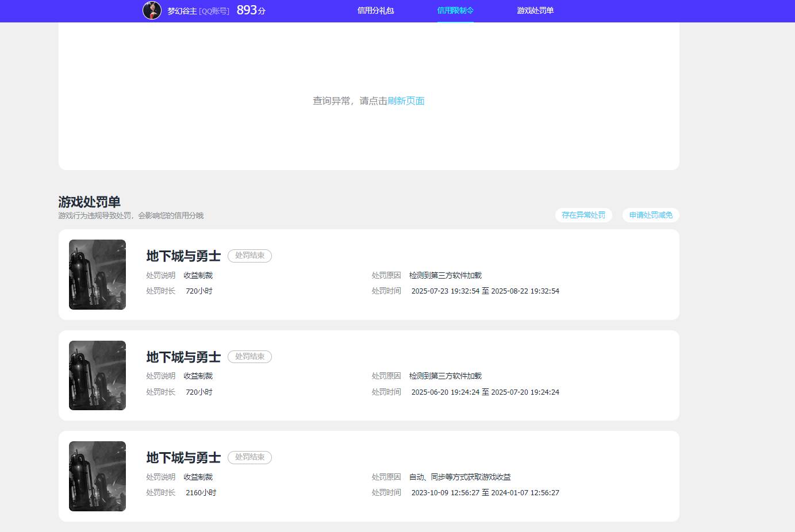
Task: Click the 处罚结束 badge on the last record
Action: (x=249, y=457)
